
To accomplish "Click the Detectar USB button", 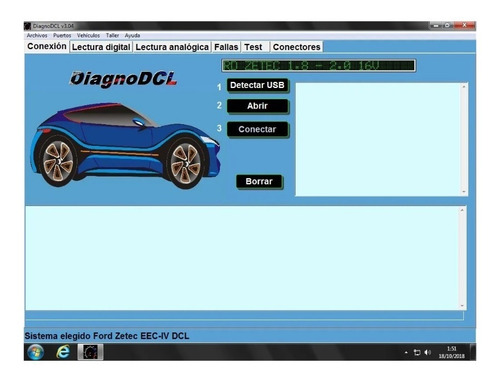I will pos(257,85).
